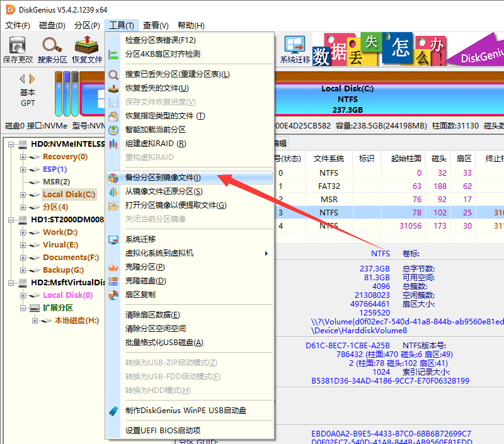The width and height of the screenshot is (504, 444).
Task: Open the 帮助(H) menu
Action: click(191, 25)
